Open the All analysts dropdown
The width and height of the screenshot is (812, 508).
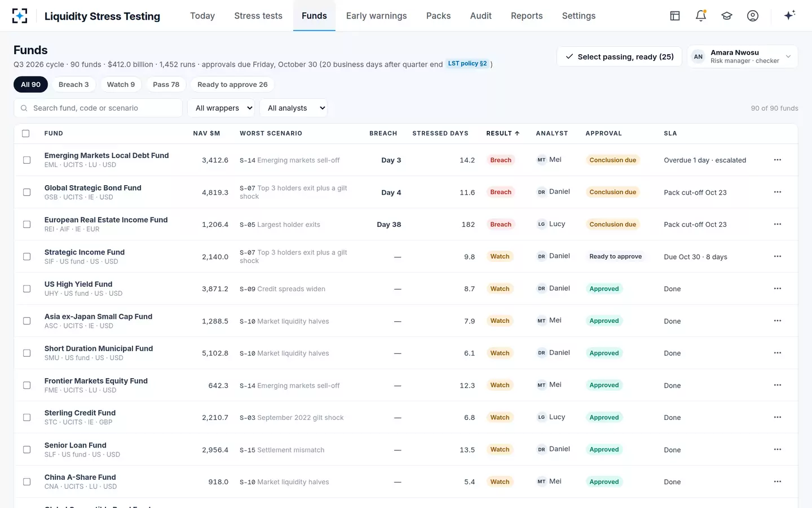(294, 108)
